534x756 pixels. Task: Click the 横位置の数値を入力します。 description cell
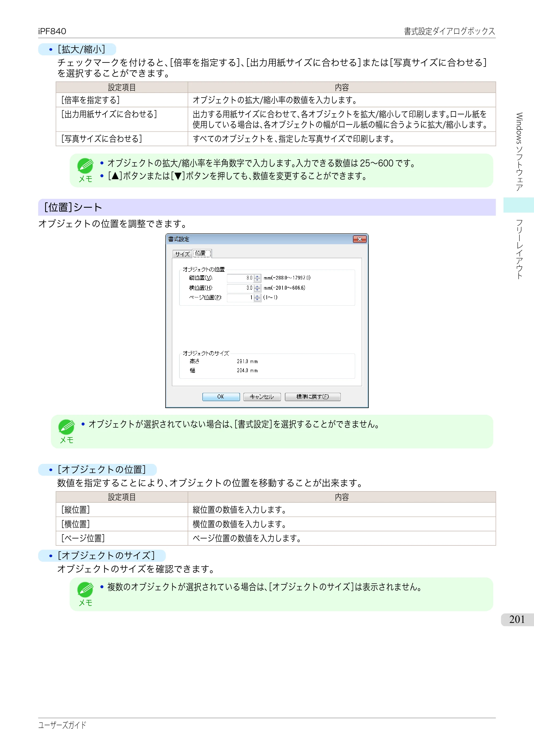click(x=341, y=524)
